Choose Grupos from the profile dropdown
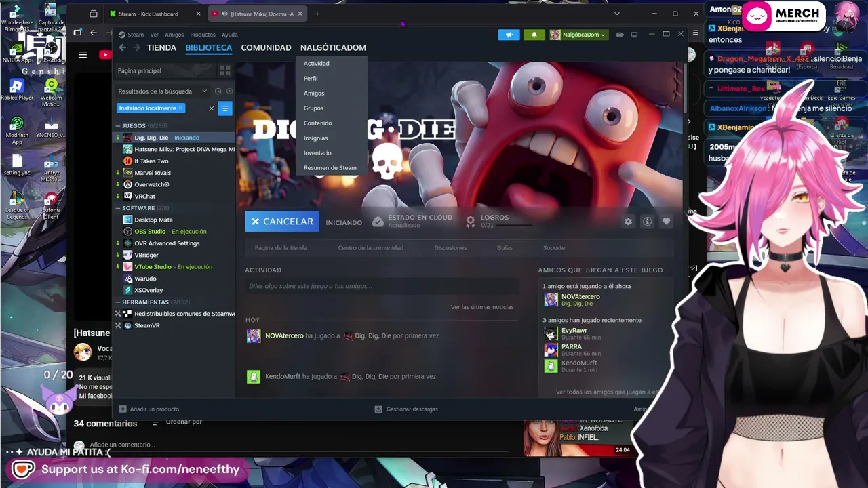This screenshot has height=488, width=868. [313, 108]
